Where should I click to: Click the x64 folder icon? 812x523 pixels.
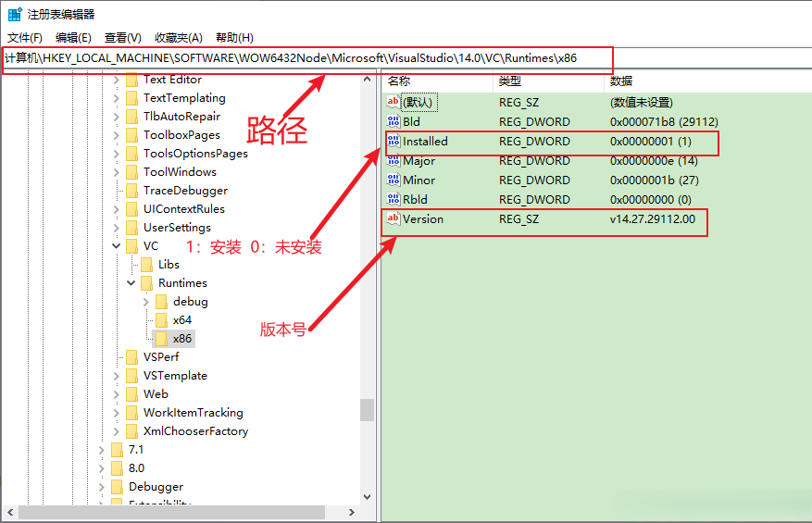tap(162, 320)
